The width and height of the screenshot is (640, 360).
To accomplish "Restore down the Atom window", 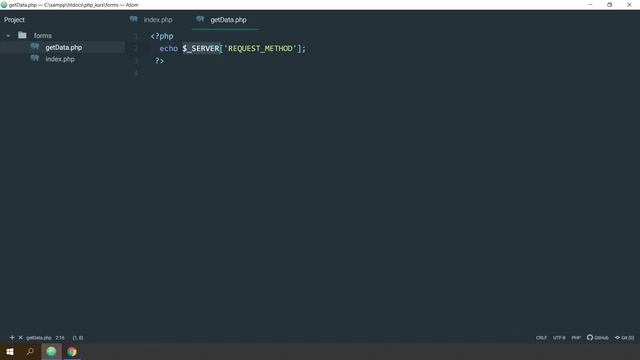I will [609, 5].
